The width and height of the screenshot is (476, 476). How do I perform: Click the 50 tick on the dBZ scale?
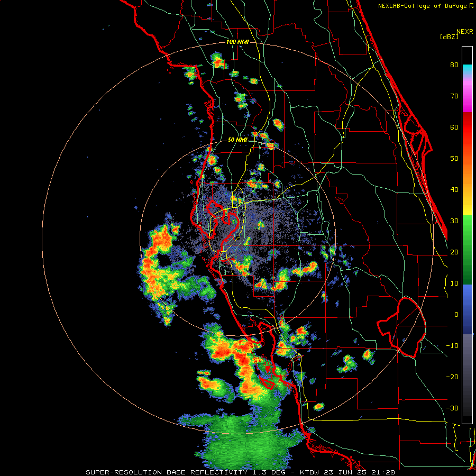pyautogui.click(x=454, y=159)
